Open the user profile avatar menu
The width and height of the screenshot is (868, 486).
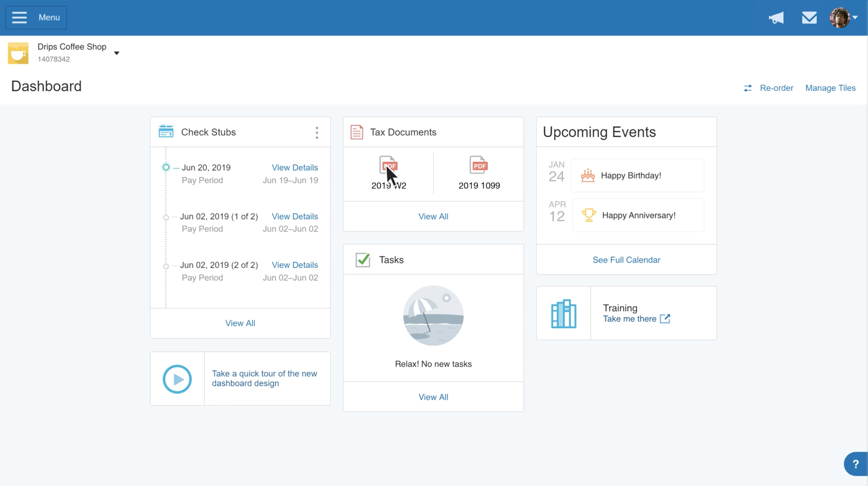pyautogui.click(x=843, y=18)
